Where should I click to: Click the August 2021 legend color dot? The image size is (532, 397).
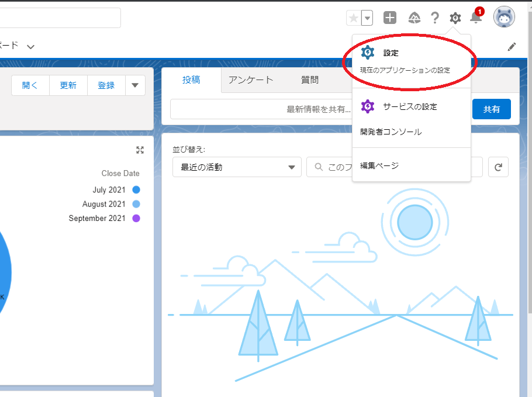(x=136, y=204)
